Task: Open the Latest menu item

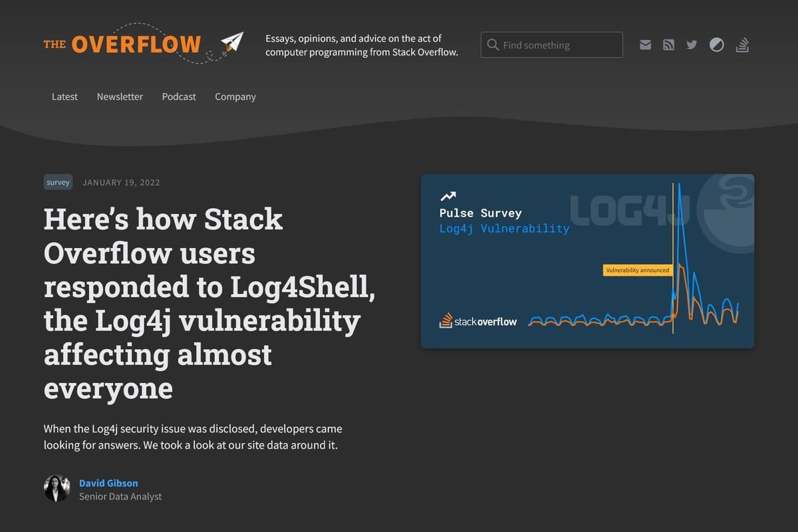Action: click(x=65, y=96)
